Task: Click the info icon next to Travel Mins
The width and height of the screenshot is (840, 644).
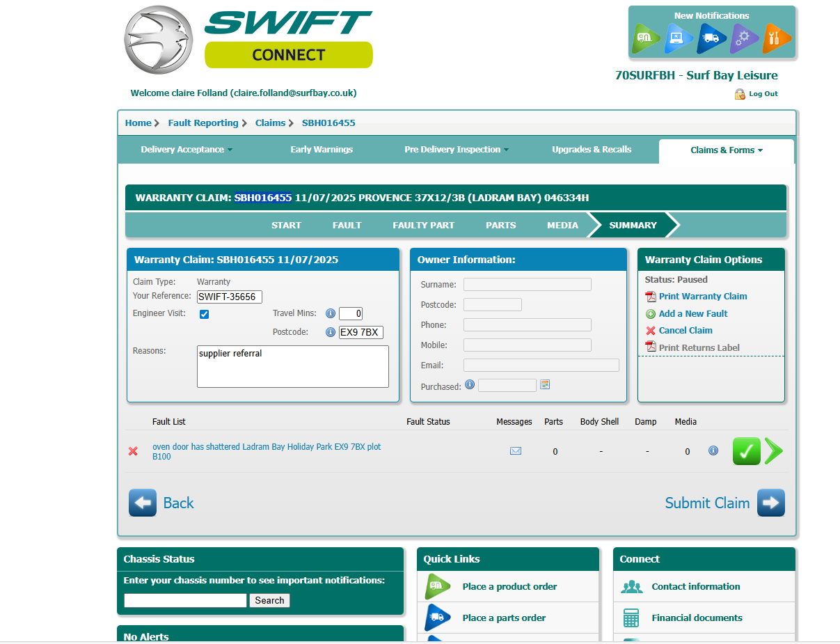Action: (331, 313)
